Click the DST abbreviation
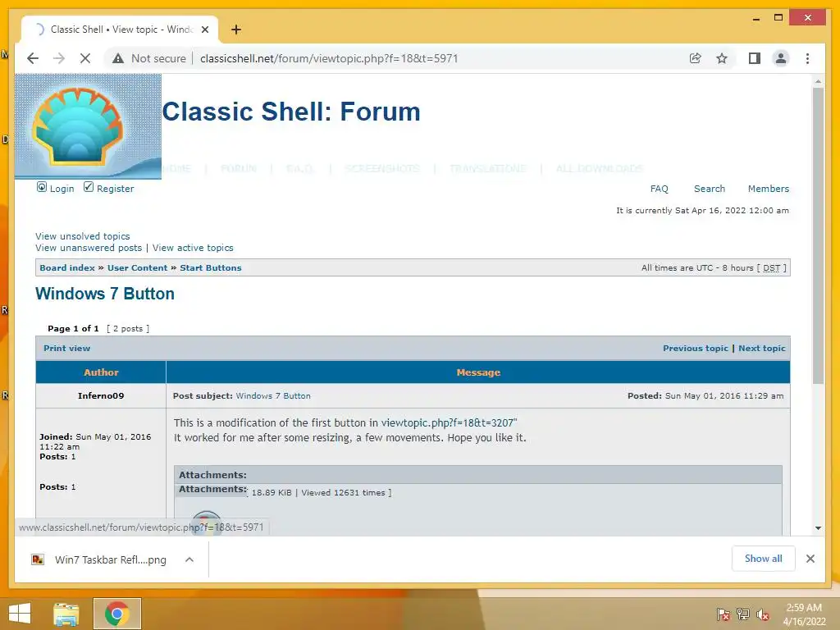This screenshot has height=630, width=840. (x=771, y=268)
